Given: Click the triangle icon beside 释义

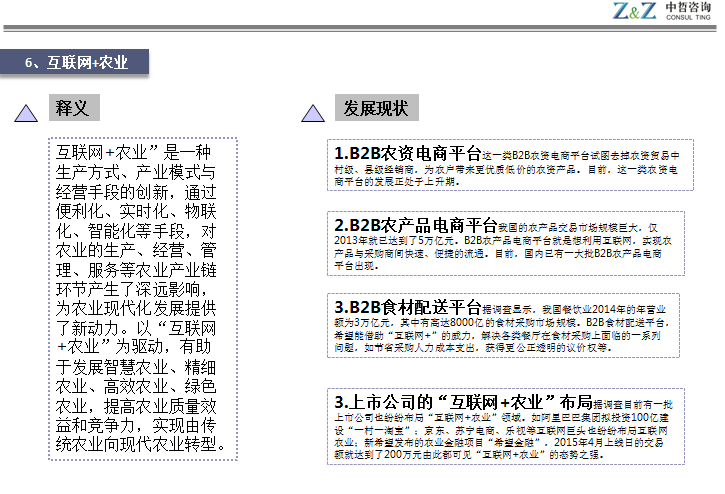Looking at the screenshot, I should point(27,113).
